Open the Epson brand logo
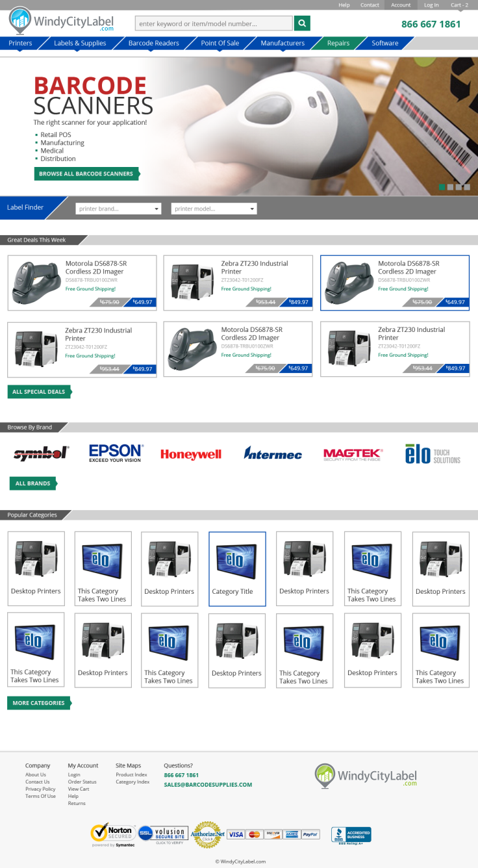478x868 pixels. [116, 453]
